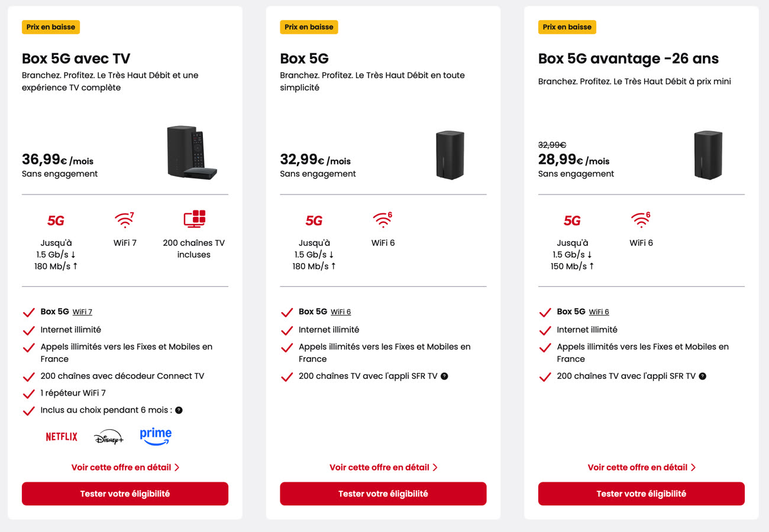Click the Netflix logo in Box 5G avec TV
Image resolution: width=769 pixels, height=532 pixels.
62,437
